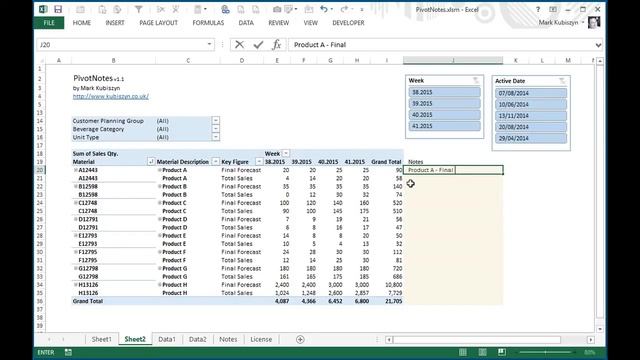Expand the formula bar
This screenshot has width=640, height=360.
598,45
